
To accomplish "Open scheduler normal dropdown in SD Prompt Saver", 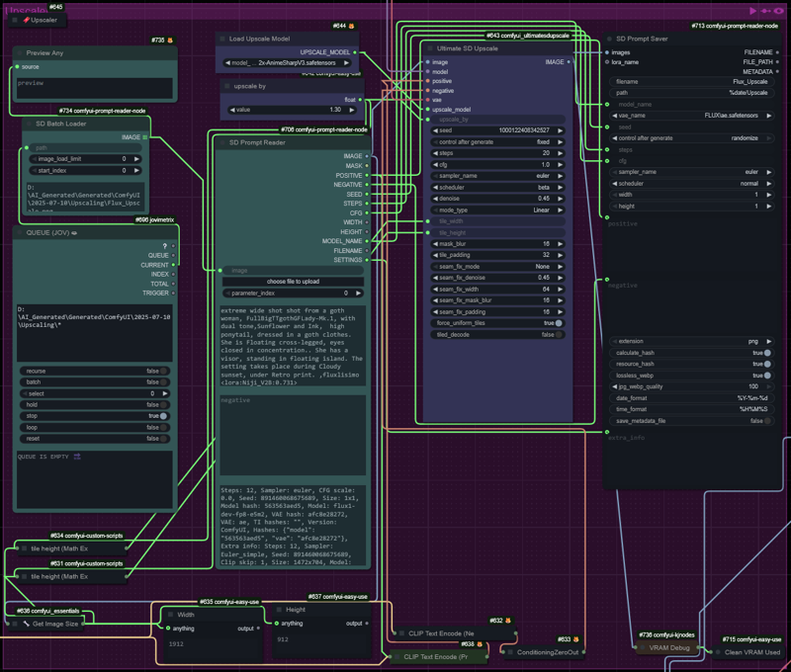I will click(x=691, y=184).
